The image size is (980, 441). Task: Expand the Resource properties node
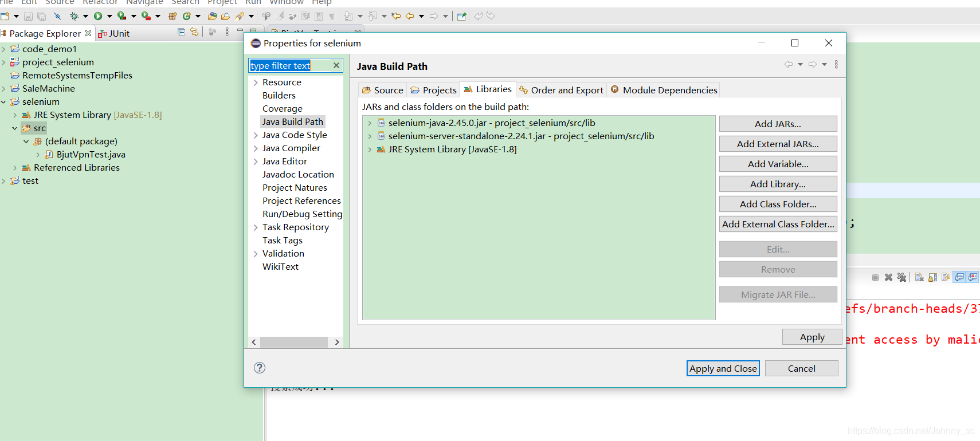pyautogui.click(x=256, y=82)
